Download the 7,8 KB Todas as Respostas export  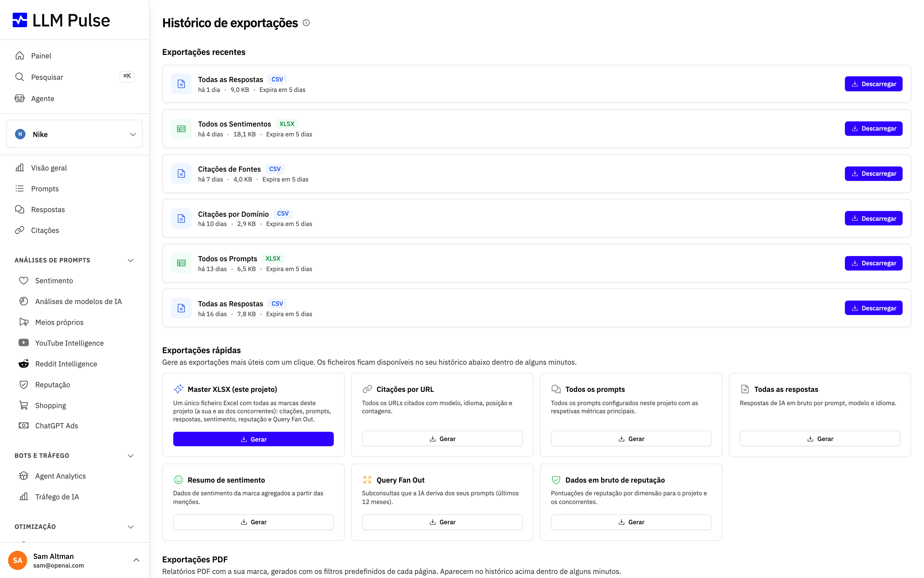point(873,308)
